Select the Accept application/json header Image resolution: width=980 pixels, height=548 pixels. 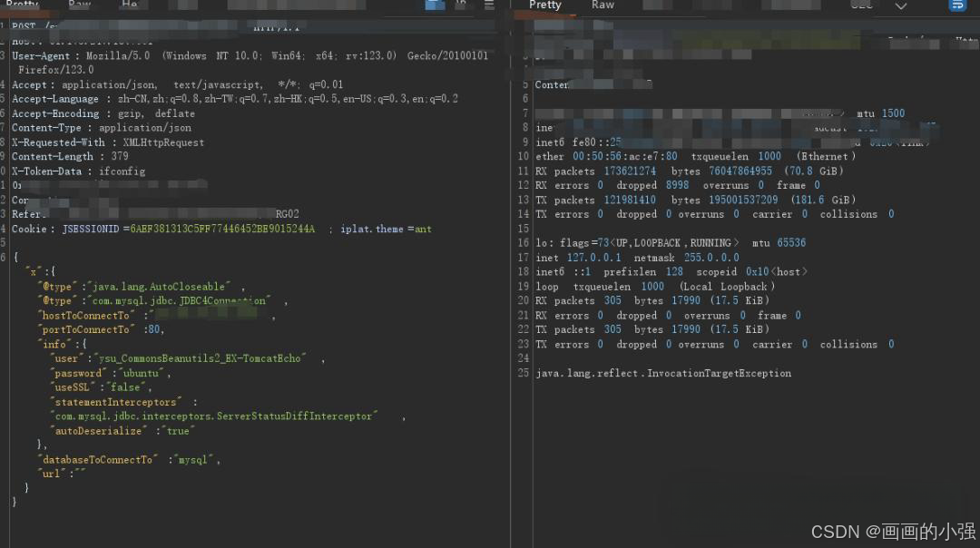point(178,84)
